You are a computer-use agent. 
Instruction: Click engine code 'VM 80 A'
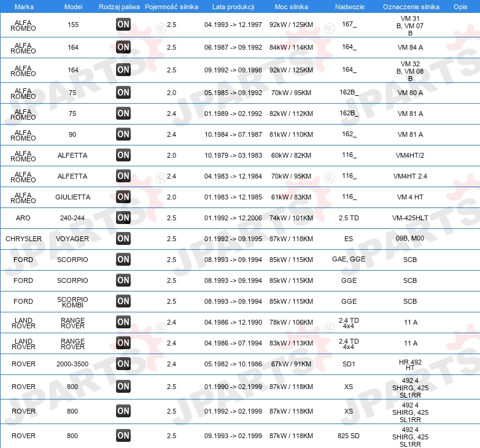point(410,93)
